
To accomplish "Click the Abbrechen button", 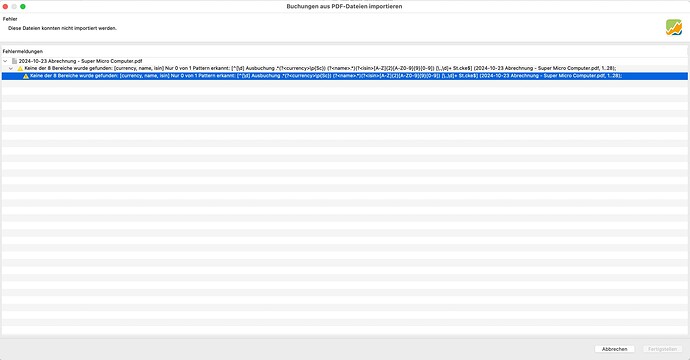I will pyautogui.click(x=614, y=349).
